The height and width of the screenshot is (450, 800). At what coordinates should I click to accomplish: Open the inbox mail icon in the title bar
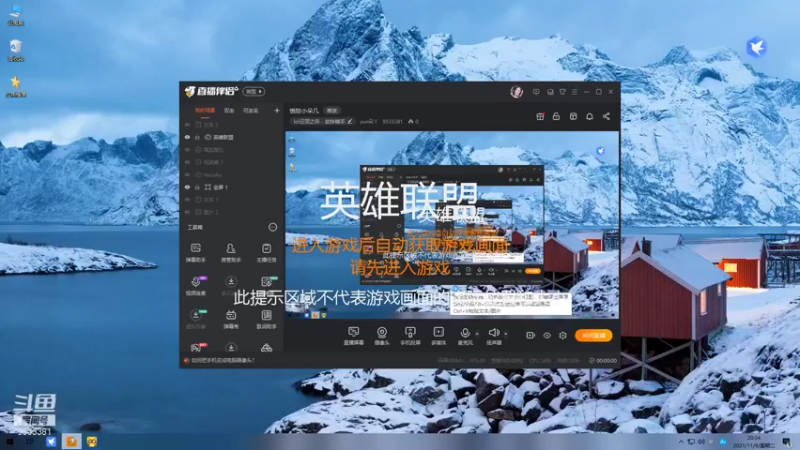(x=550, y=92)
